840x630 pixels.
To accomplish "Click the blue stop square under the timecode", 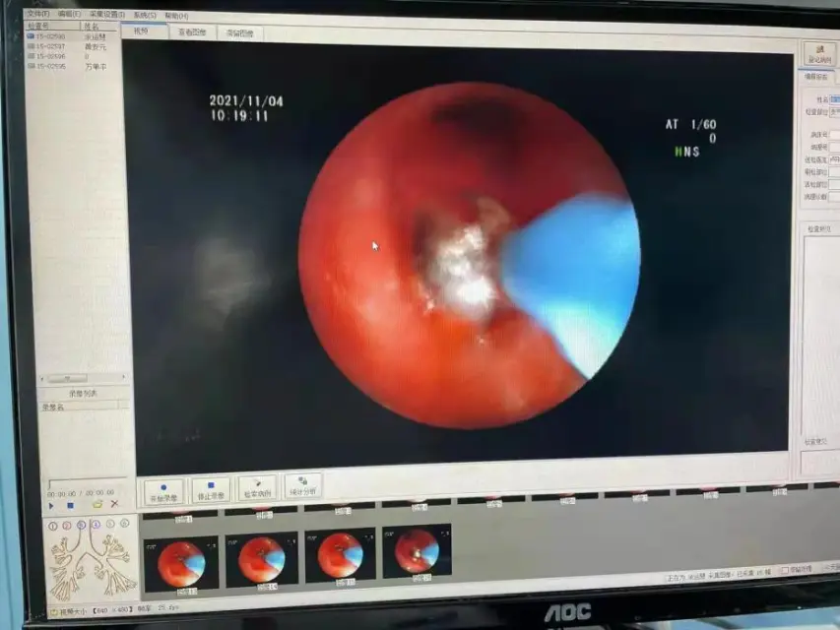I will (70, 505).
